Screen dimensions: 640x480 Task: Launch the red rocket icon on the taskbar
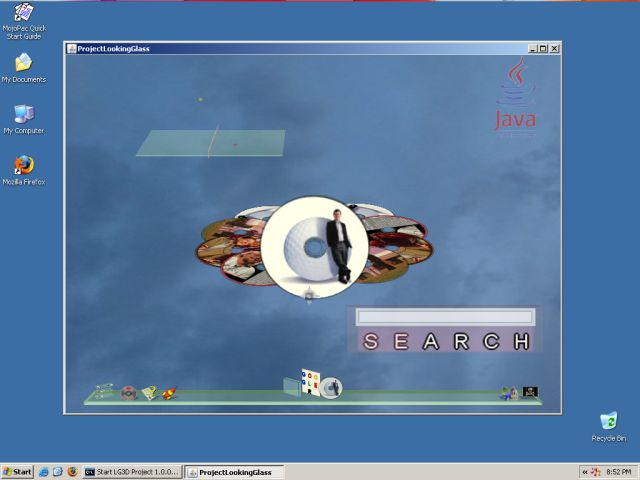(169, 393)
